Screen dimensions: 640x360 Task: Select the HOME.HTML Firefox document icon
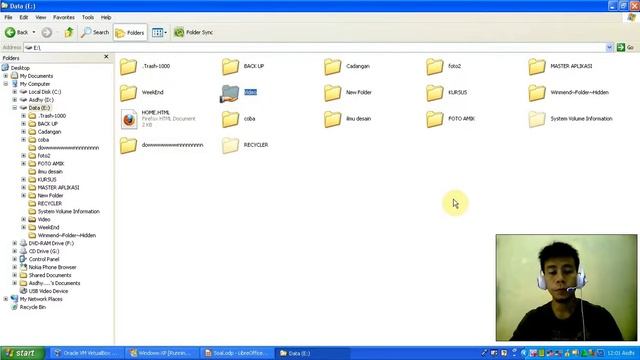pyautogui.click(x=129, y=119)
